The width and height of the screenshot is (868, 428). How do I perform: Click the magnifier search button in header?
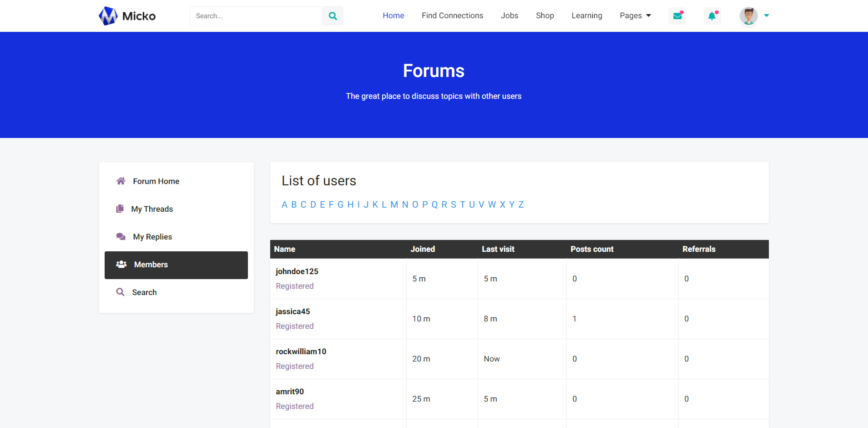[333, 16]
